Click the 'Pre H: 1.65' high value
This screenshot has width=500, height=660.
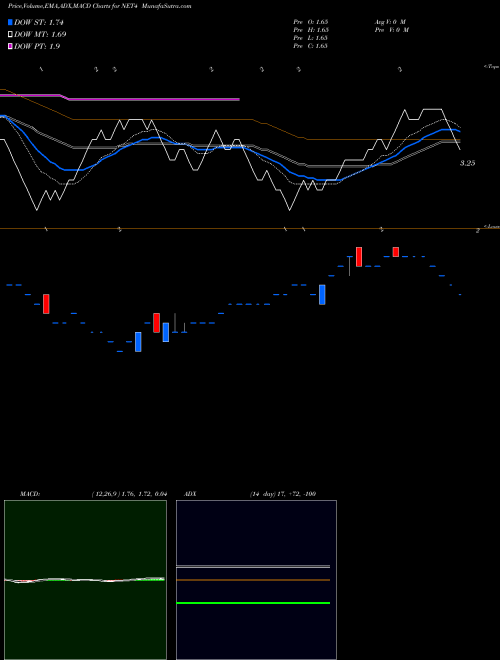(311, 30)
